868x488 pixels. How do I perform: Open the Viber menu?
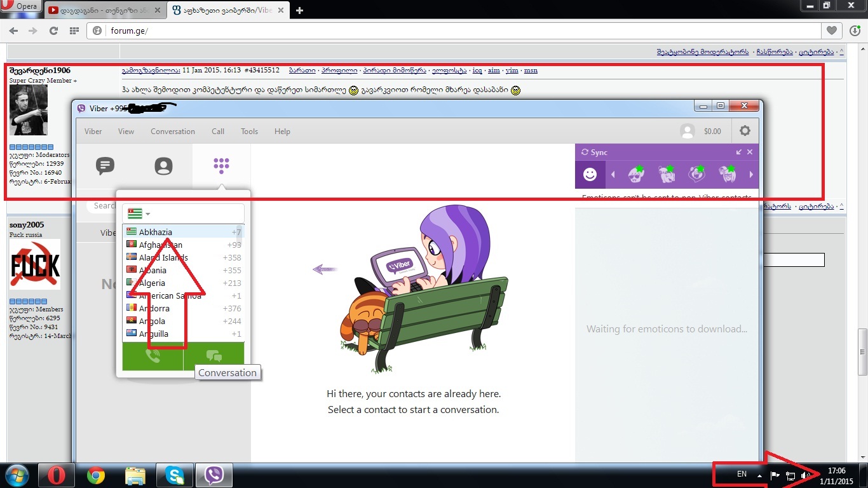(x=93, y=132)
